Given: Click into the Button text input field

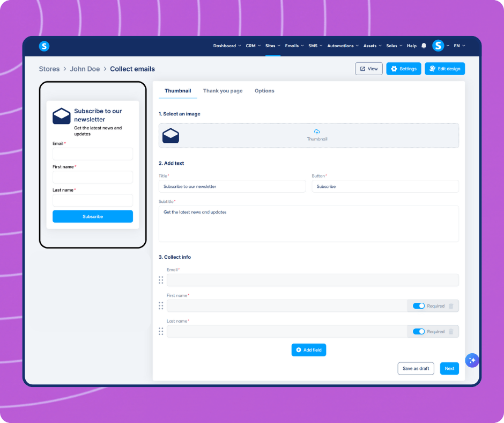Looking at the screenshot, I should [x=385, y=186].
